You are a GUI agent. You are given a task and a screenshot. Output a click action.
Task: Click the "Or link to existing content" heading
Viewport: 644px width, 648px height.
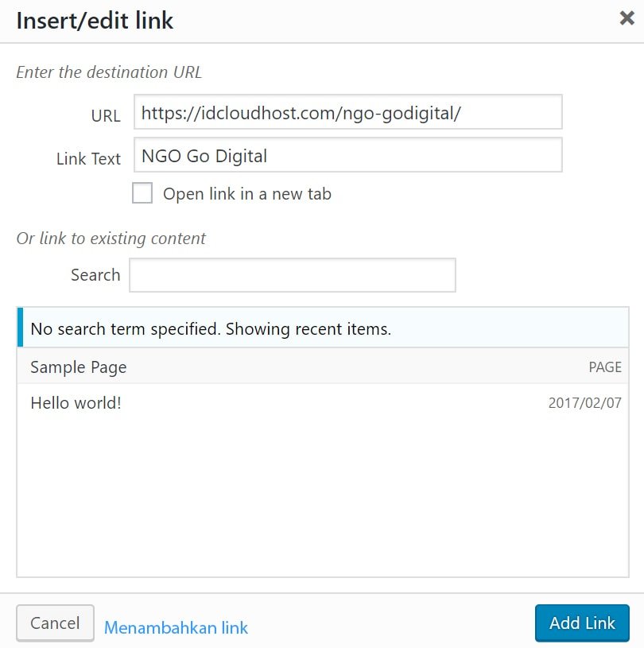pyautogui.click(x=111, y=239)
